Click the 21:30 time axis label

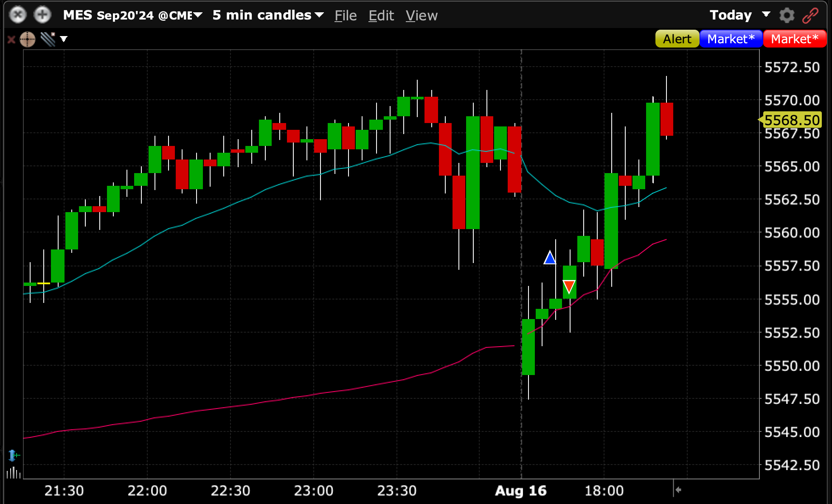point(64,491)
